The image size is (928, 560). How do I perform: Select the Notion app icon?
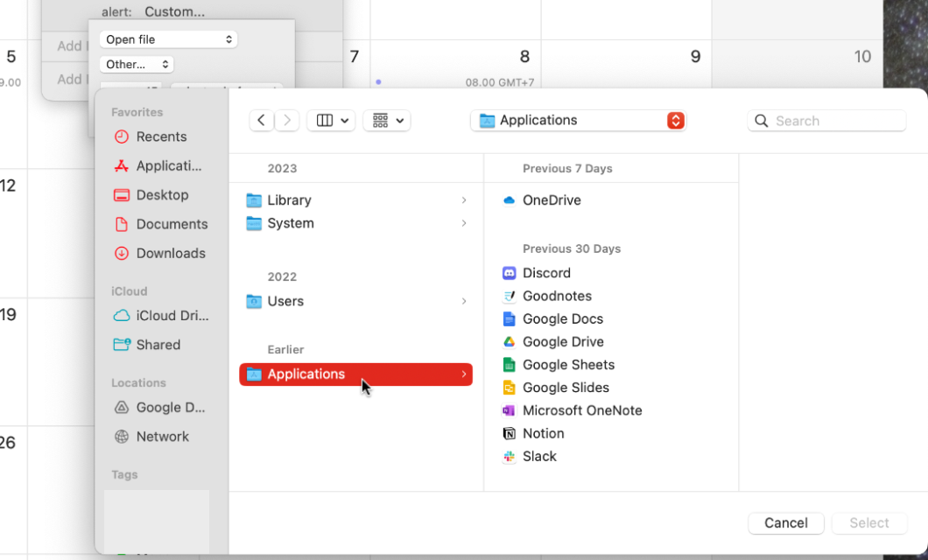point(510,433)
